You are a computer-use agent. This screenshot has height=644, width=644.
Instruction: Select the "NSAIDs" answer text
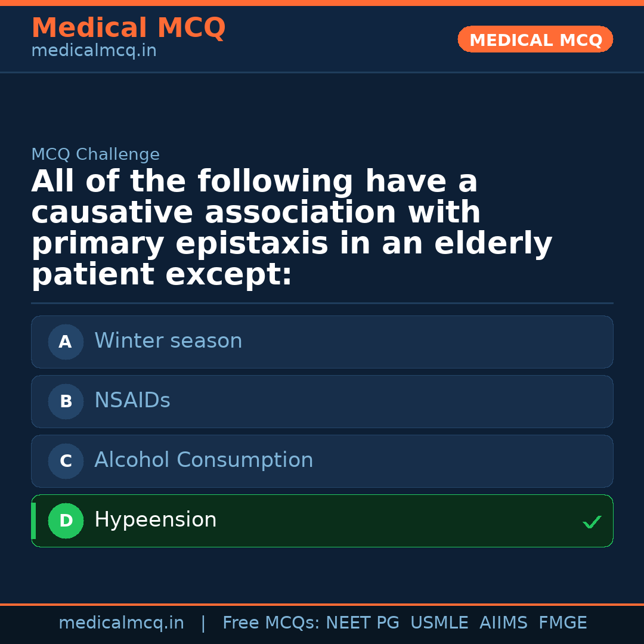pyautogui.click(x=132, y=401)
